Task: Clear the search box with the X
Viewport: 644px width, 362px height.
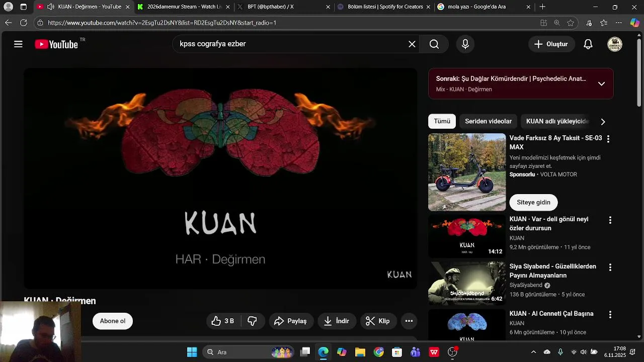Action: (412, 44)
